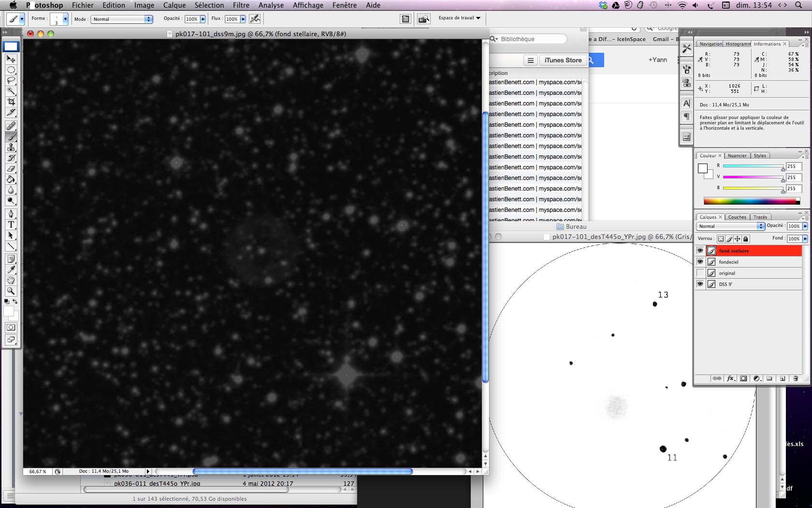Open the layer blend mode Normal dropdown
This screenshot has height=508, width=812.
730,226
